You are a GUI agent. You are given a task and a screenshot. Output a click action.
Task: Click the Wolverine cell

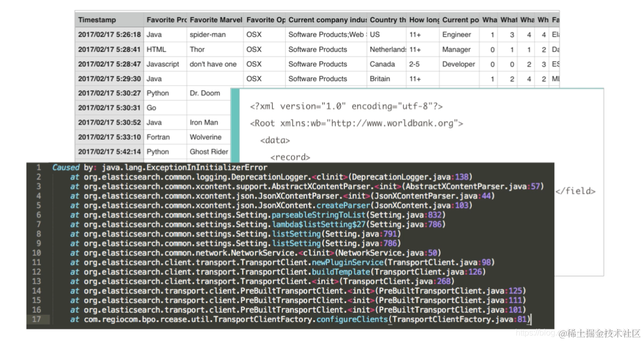[209, 137]
